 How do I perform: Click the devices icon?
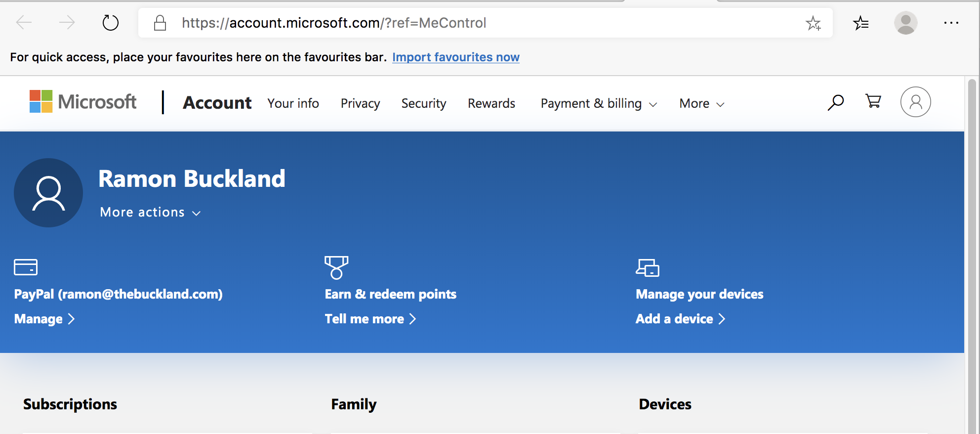(x=648, y=267)
